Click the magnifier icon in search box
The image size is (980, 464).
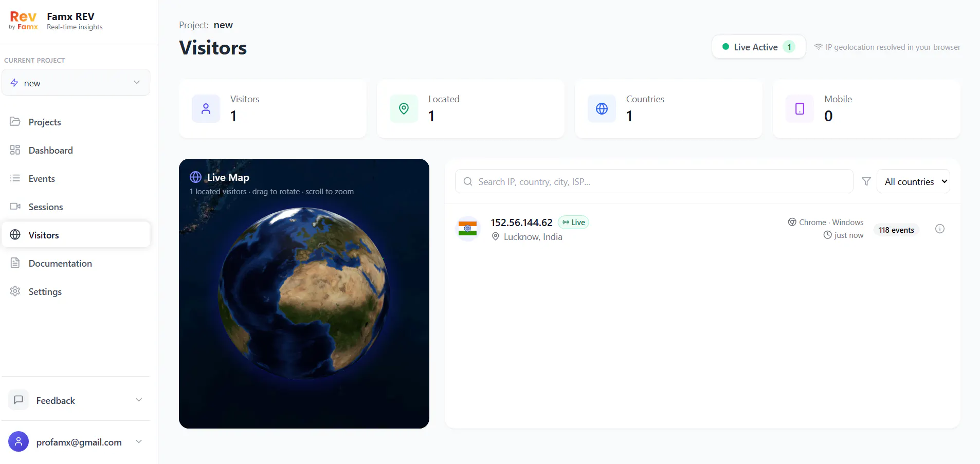[x=468, y=181]
